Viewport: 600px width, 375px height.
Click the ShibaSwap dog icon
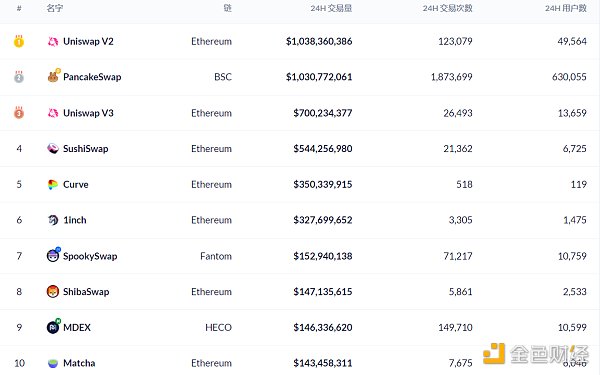coord(53,292)
